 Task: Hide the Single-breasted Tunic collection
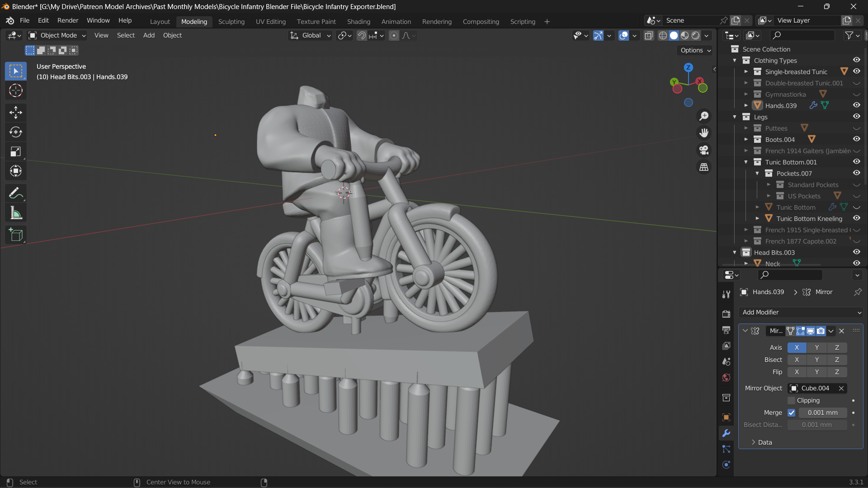[857, 71]
